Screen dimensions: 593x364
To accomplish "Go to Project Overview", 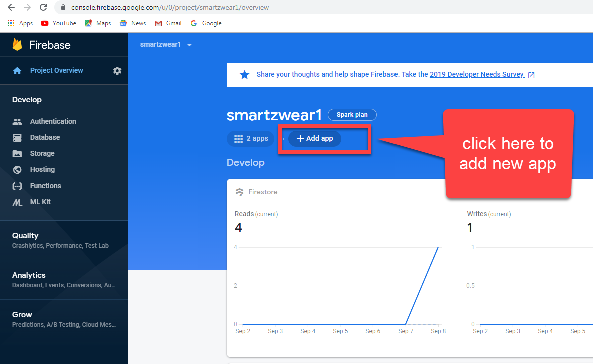I will [56, 70].
